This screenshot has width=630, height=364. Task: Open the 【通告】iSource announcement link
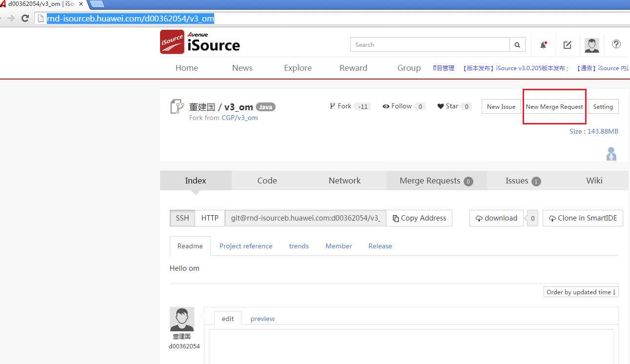[x=603, y=68]
